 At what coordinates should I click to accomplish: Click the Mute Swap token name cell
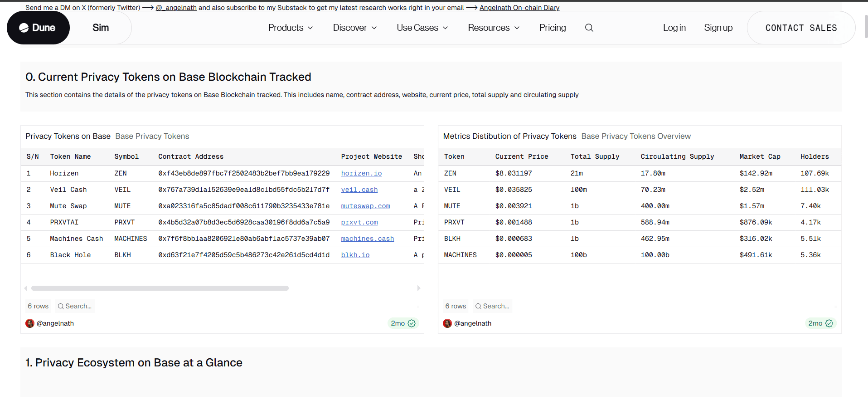68,206
